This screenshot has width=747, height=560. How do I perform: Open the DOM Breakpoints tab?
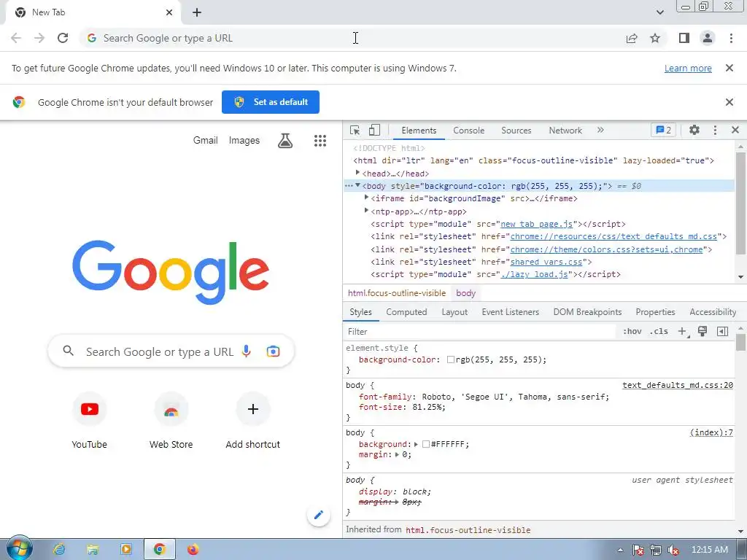tap(587, 312)
